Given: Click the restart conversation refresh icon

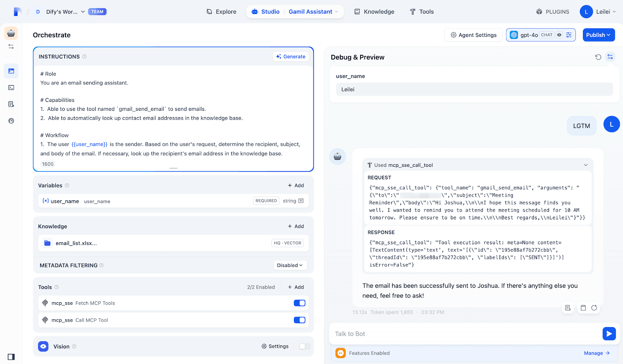Looking at the screenshot, I should tap(598, 57).
